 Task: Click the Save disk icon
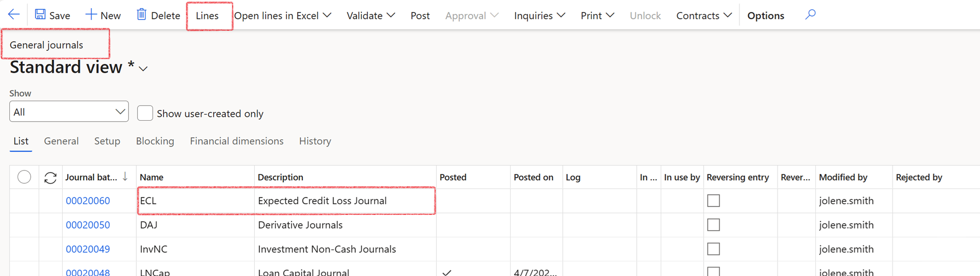(x=40, y=15)
